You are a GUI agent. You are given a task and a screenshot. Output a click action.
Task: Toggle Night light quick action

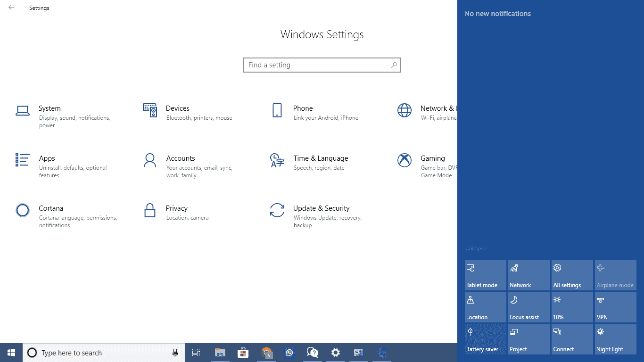click(x=616, y=339)
